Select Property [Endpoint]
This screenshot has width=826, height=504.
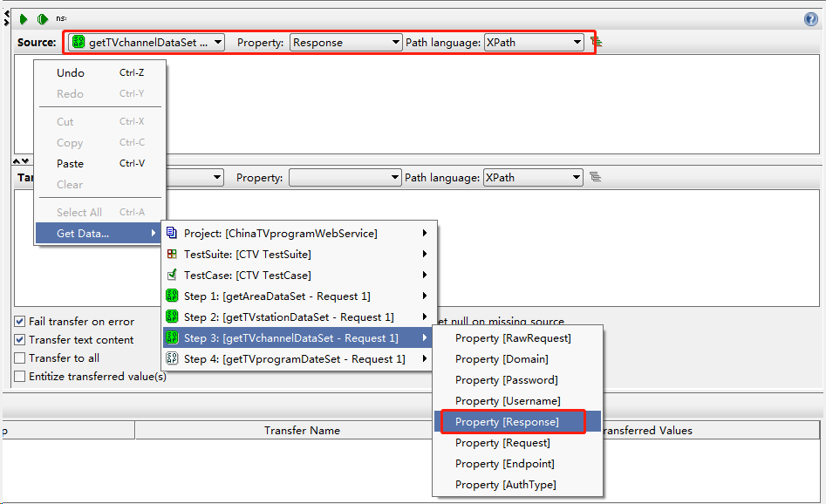517,463
